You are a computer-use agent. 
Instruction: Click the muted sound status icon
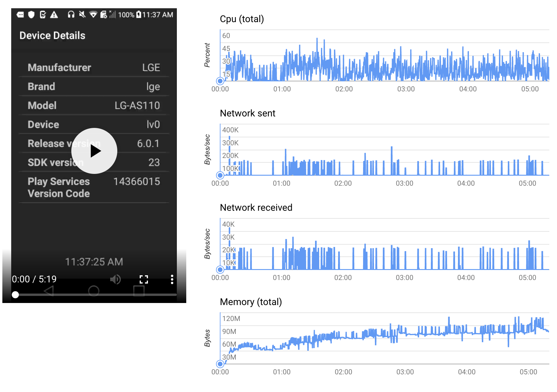click(82, 14)
